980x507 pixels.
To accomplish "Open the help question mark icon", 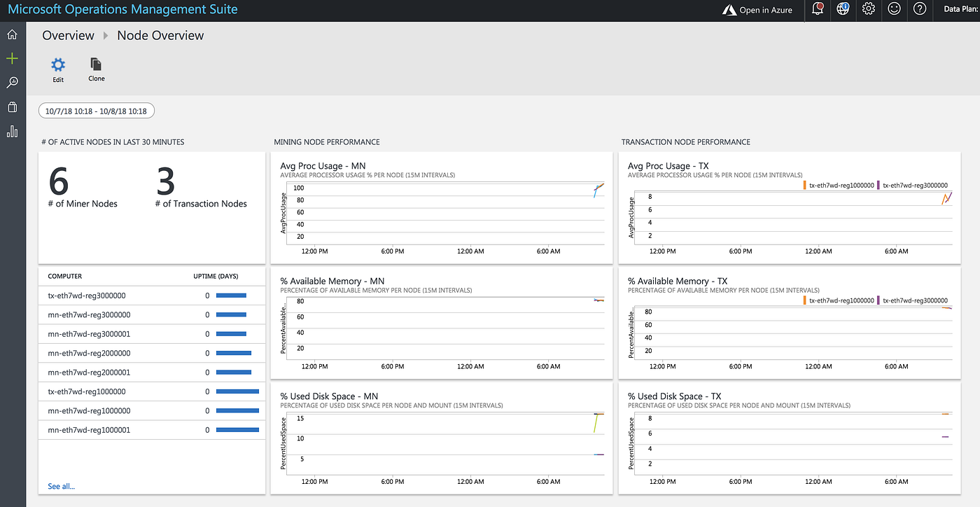I will 920,9.
